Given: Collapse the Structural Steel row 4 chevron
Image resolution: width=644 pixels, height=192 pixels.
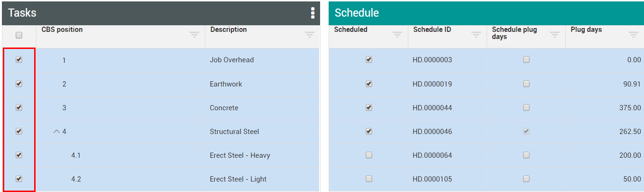Looking at the screenshot, I should click(56, 132).
